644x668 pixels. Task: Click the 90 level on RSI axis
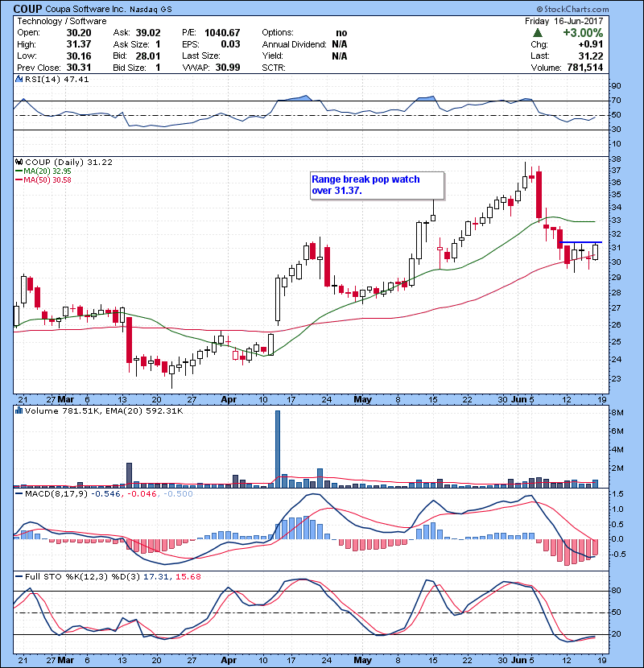(617, 86)
